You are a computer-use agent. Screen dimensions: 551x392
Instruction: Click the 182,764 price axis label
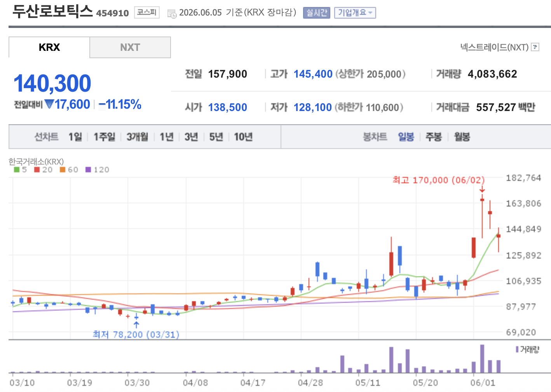click(523, 178)
